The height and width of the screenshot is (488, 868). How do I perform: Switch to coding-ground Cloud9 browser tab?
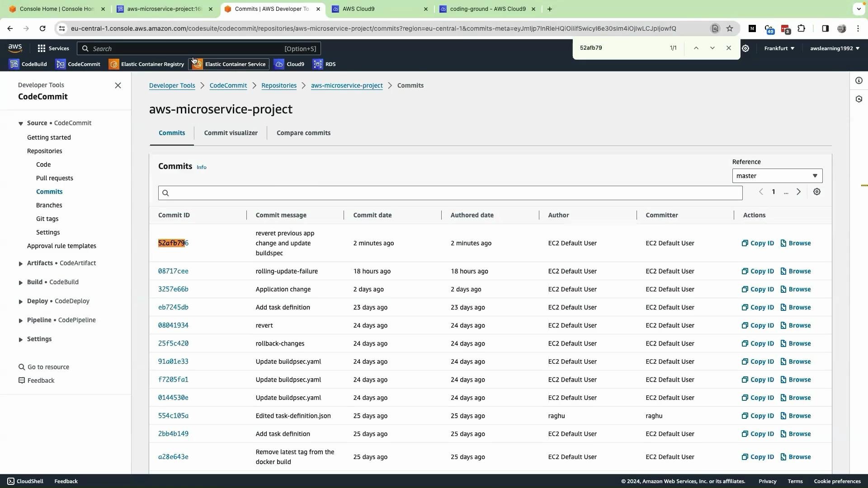pos(487,9)
